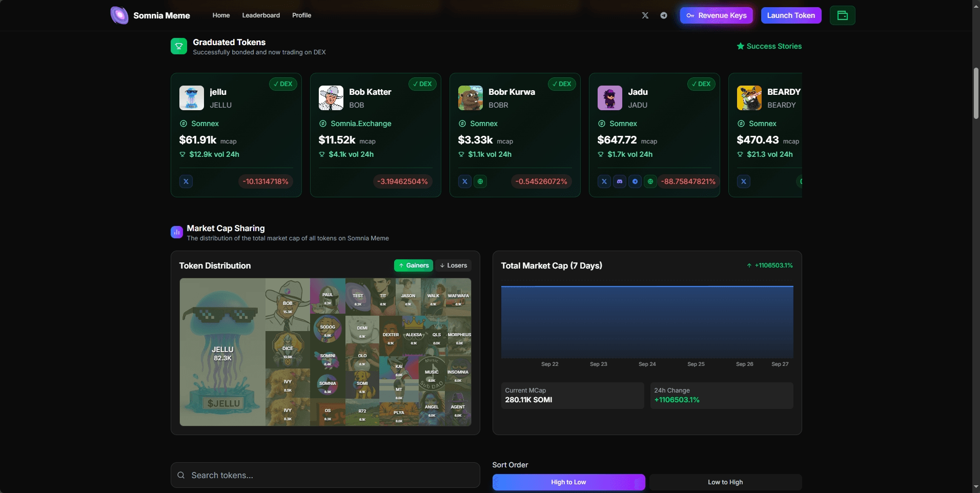Go to the Leaderboard page
The height and width of the screenshot is (493, 980).
261,15
